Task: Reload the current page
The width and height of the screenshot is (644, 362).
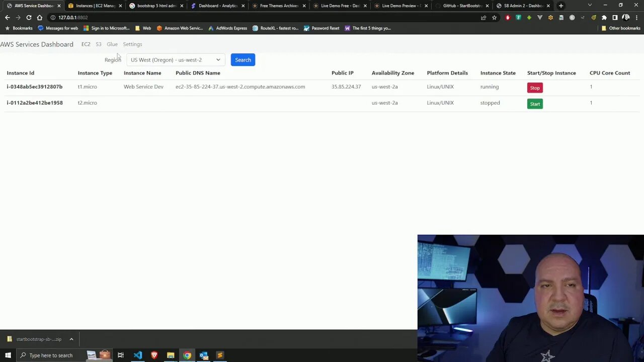Action: tap(29, 17)
